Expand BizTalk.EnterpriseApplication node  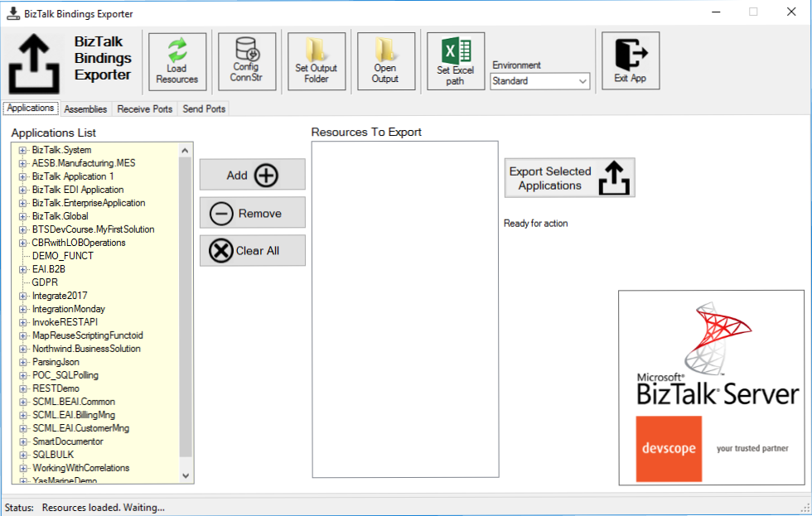point(22,204)
